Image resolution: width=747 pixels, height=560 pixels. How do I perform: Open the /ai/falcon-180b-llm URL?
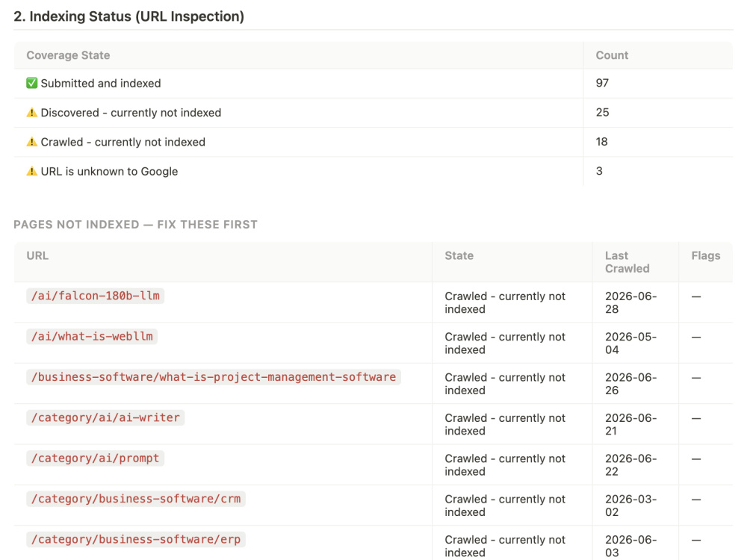pos(96,296)
